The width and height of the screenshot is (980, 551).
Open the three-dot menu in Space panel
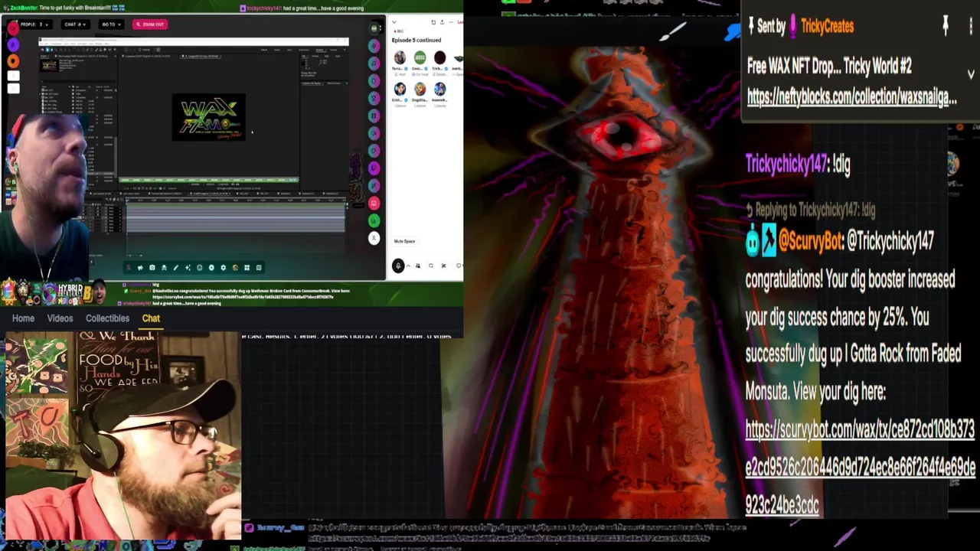tap(451, 22)
